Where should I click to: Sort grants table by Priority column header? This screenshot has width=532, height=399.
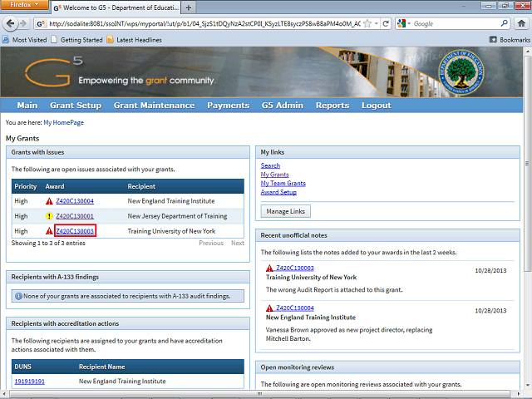click(26, 186)
